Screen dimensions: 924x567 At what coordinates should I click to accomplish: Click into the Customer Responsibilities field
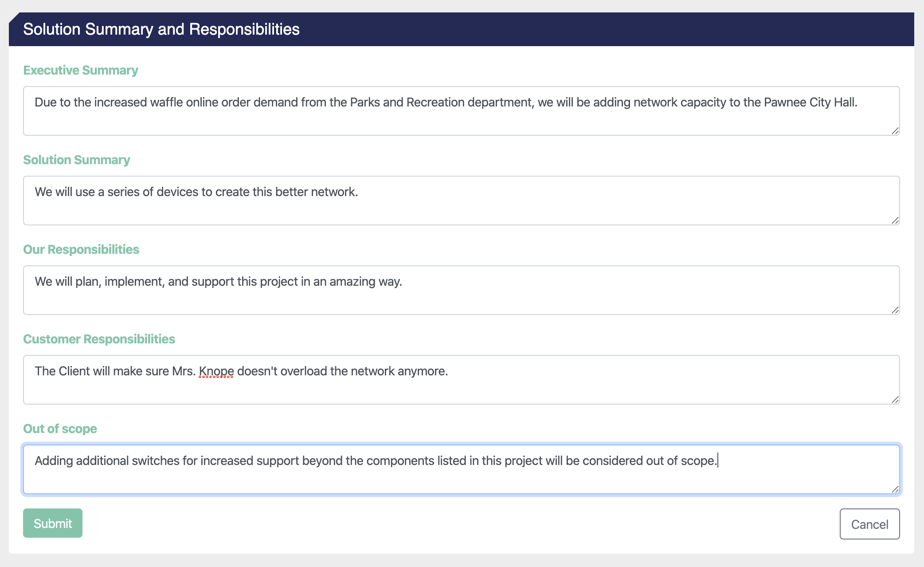[x=462, y=380]
